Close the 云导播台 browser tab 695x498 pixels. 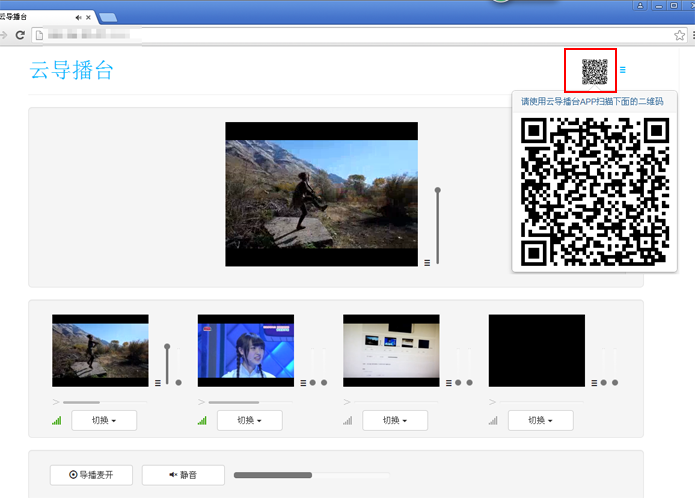pyautogui.click(x=88, y=17)
